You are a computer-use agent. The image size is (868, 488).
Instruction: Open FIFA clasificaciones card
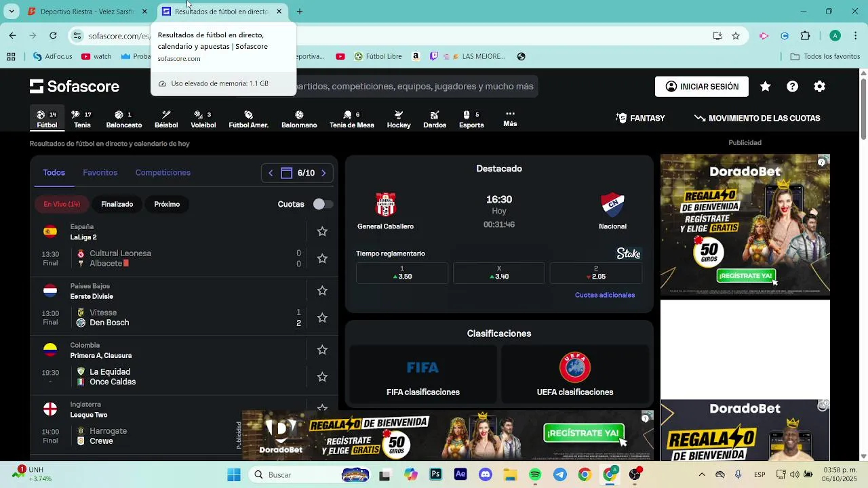(423, 374)
